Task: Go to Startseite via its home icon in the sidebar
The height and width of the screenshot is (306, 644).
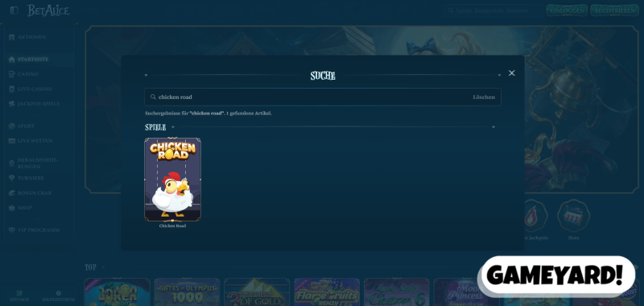Action: pos(12,60)
